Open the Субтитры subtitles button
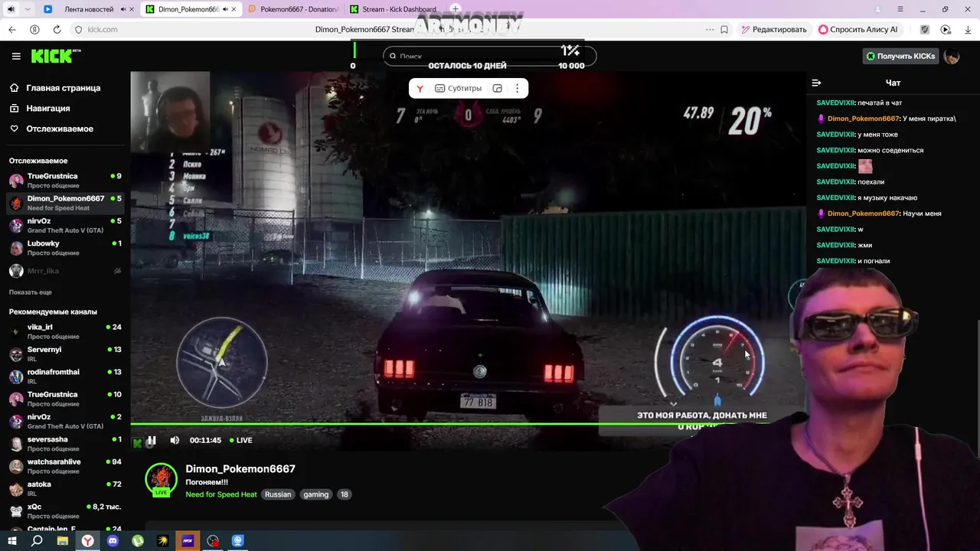 click(459, 89)
